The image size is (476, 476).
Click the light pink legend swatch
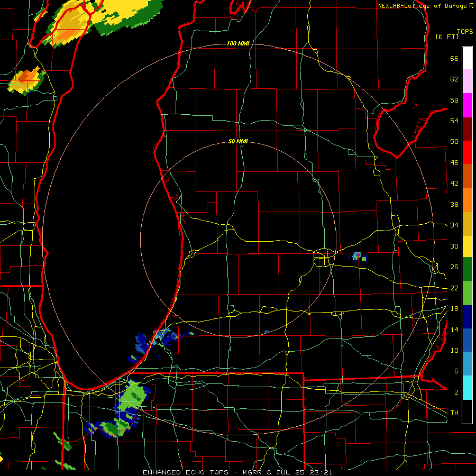tap(467, 81)
